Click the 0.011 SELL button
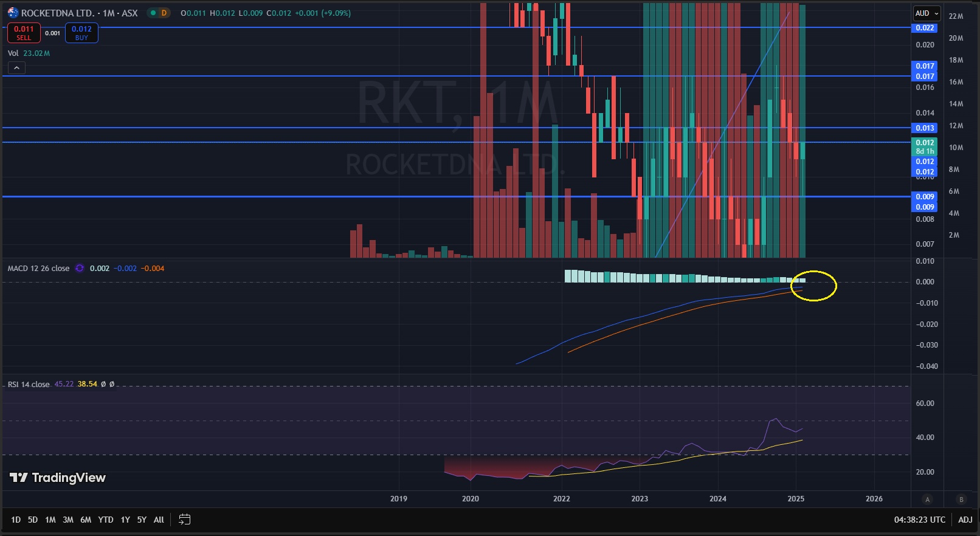 point(24,33)
